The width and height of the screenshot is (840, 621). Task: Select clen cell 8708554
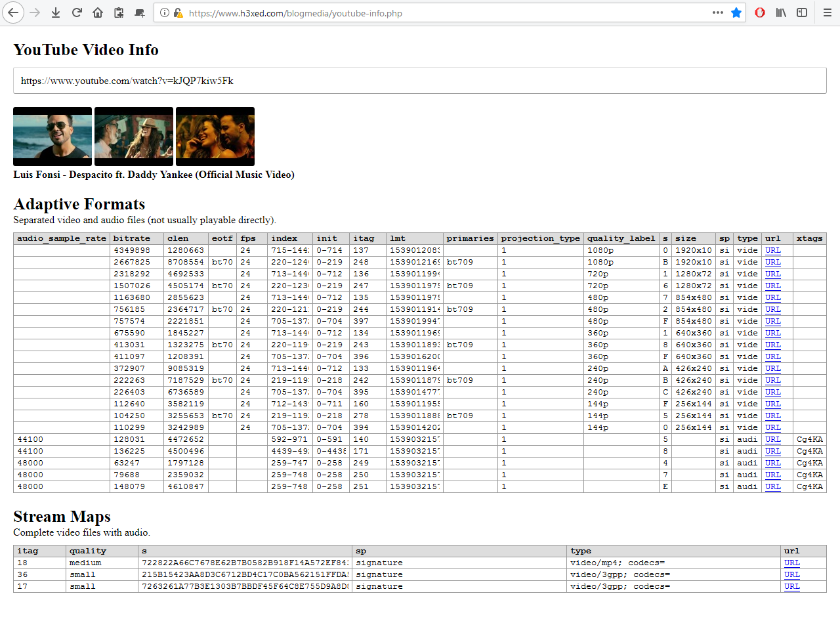[x=186, y=262]
